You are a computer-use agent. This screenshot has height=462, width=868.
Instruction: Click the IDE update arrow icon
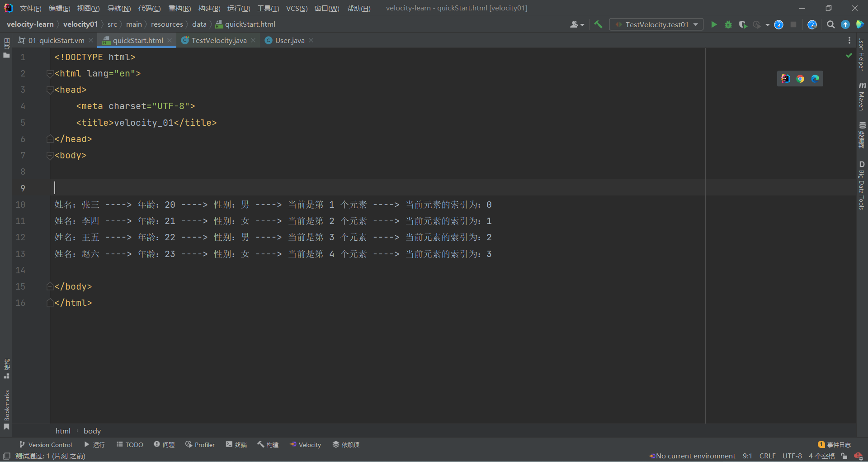pos(845,24)
